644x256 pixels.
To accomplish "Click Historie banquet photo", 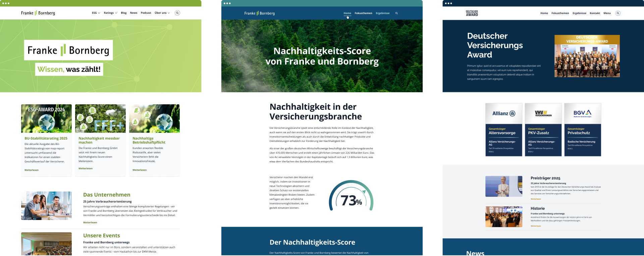I will click(504, 217).
